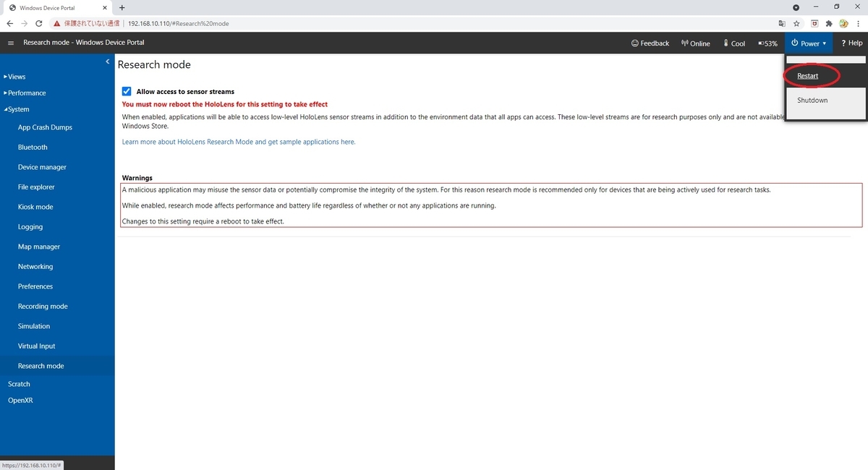Viewport: 868px width, 470px height.
Task: Open a new browser tab
Action: pos(122,7)
